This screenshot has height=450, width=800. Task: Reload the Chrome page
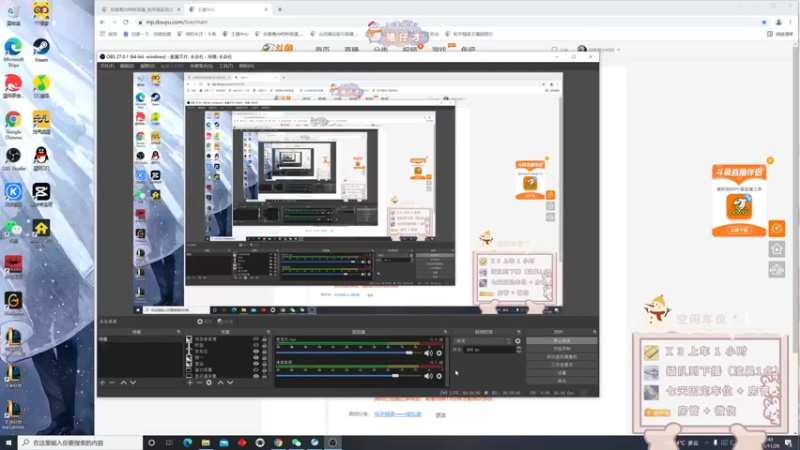[x=126, y=22]
